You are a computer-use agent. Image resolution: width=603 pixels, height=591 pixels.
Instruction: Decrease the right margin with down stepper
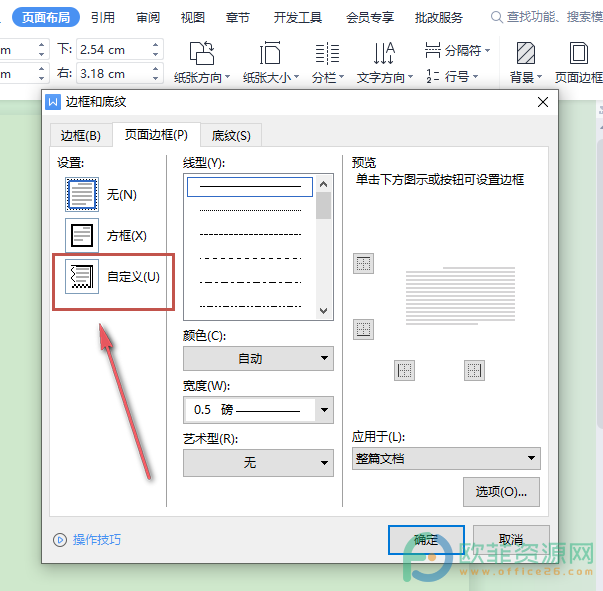pyautogui.click(x=155, y=78)
